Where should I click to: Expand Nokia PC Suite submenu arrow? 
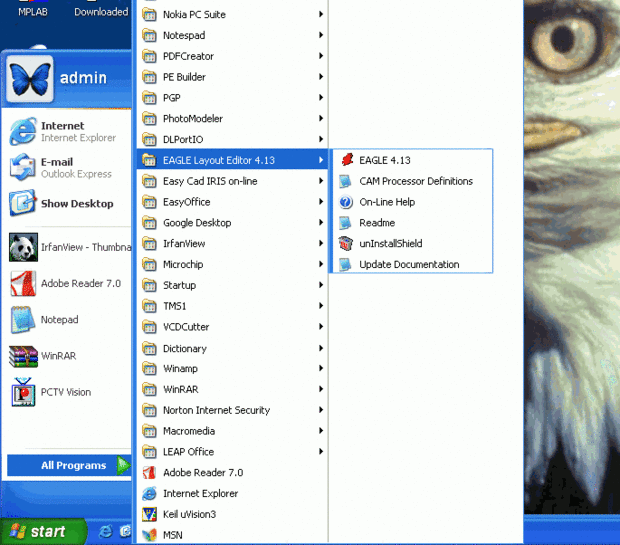click(x=321, y=14)
